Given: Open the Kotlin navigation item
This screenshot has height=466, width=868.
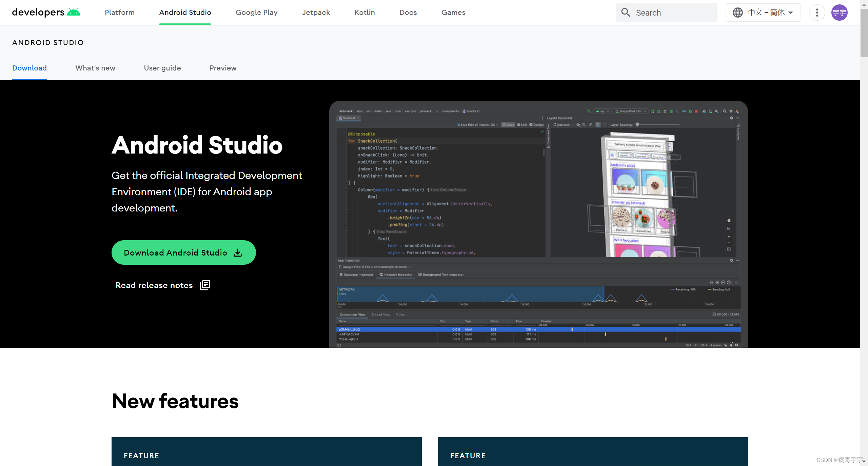Looking at the screenshot, I should [365, 13].
